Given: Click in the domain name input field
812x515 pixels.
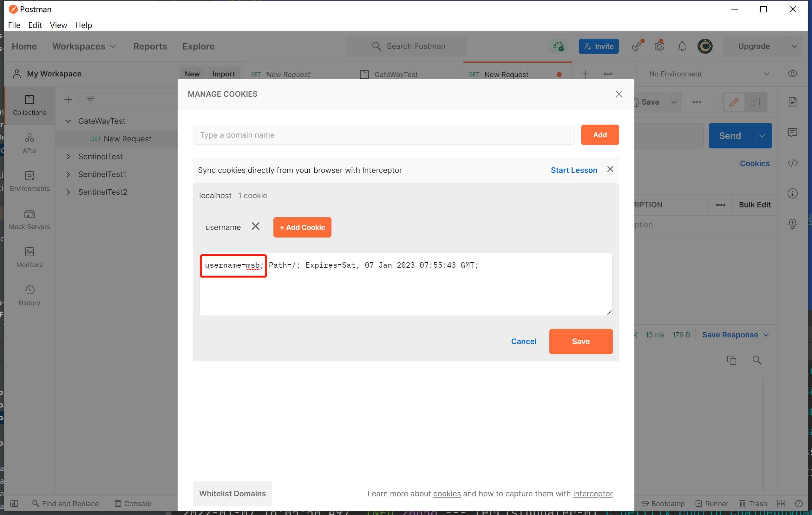Looking at the screenshot, I should 383,135.
